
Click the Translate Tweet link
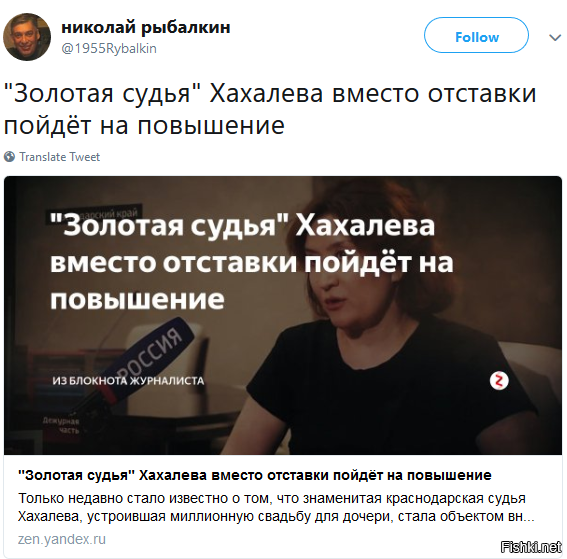(60, 157)
